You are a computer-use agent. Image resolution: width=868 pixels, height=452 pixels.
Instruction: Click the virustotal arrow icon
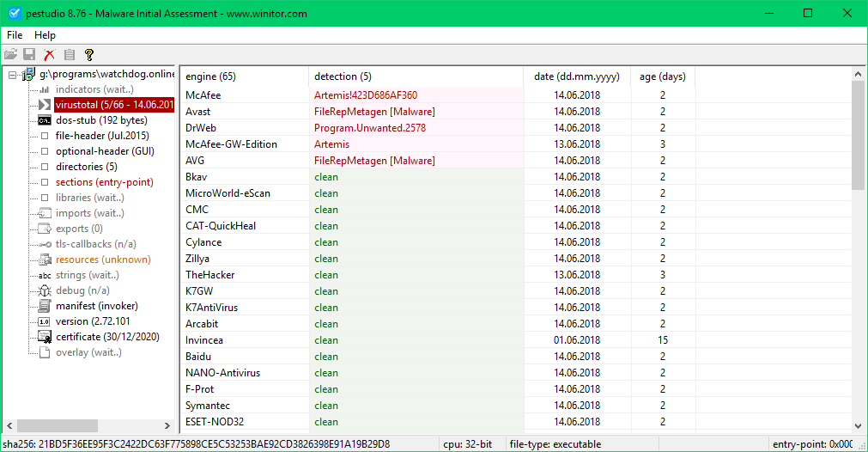[45, 105]
